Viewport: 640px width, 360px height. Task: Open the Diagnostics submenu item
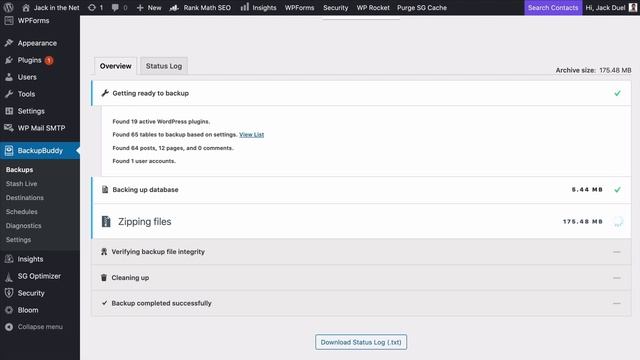[x=23, y=225]
